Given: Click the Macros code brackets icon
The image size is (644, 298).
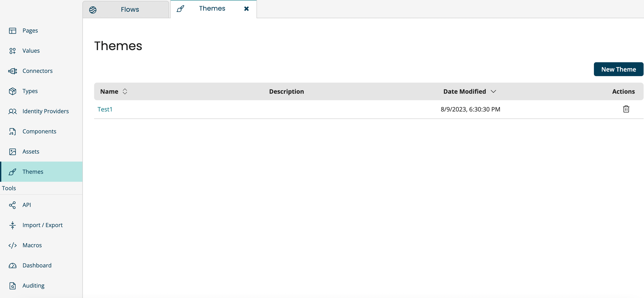Looking at the screenshot, I should 13,245.
